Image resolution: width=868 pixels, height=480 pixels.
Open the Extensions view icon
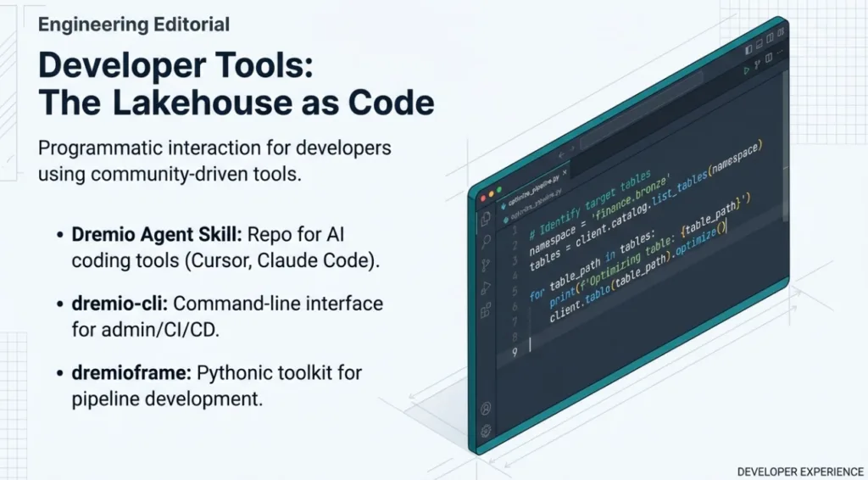pyautogui.click(x=486, y=312)
